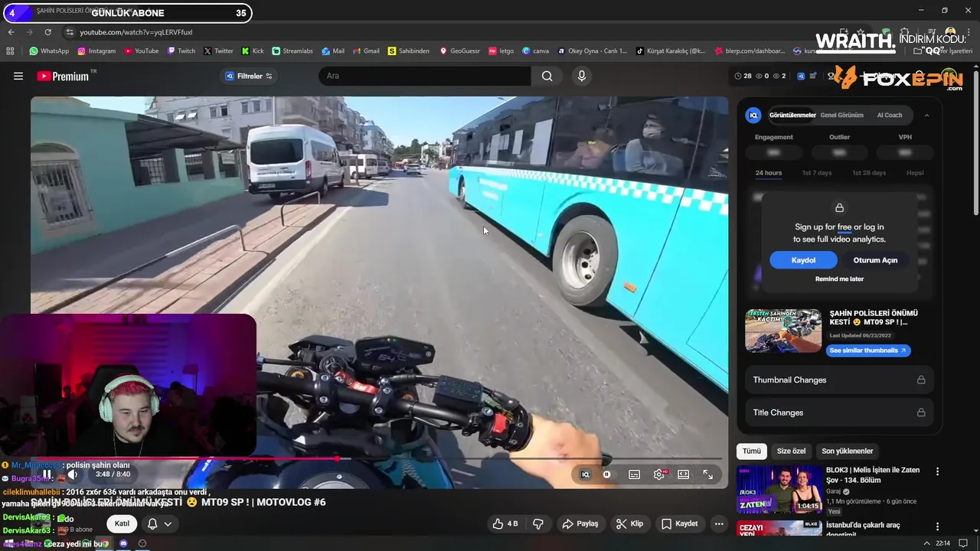Expand the Thumbnail Changes section
The image size is (980, 551).
839,380
